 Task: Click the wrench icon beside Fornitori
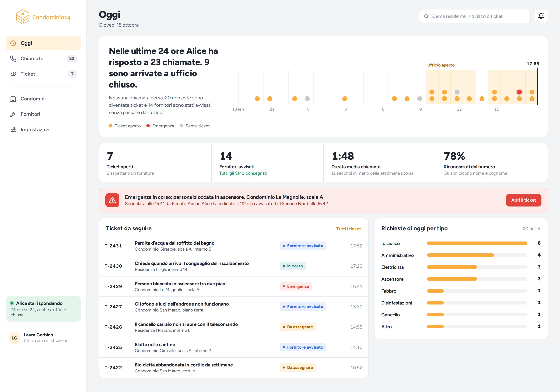13,114
